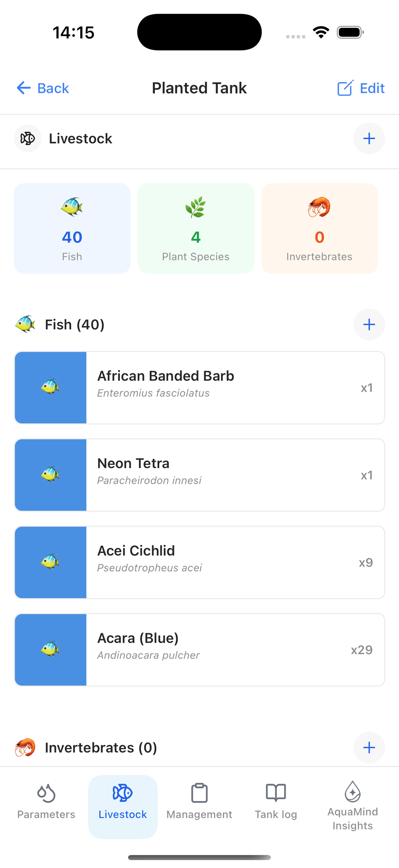Tap the Neon Tetra blue thumbnail
Viewport: 399px width, 868px height.
pyautogui.click(x=51, y=475)
